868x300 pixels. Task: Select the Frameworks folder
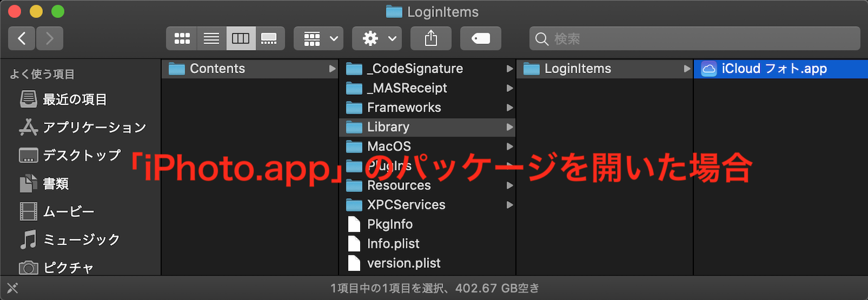point(427,108)
